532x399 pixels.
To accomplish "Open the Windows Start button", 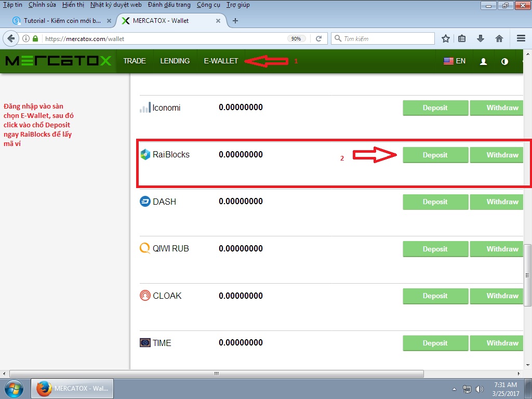I will click(x=14, y=389).
